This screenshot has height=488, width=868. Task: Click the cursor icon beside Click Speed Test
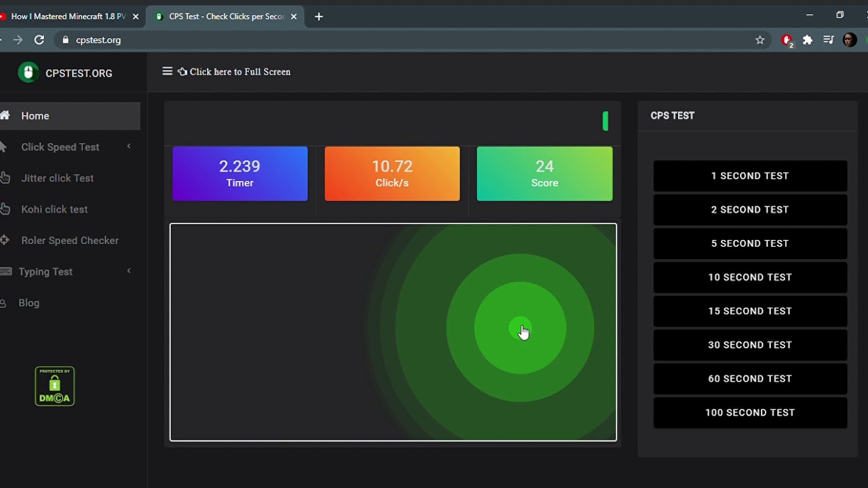[3, 147]
